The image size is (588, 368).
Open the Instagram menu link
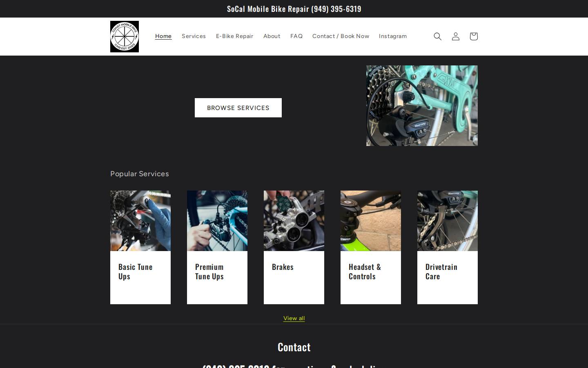(393, 36)
